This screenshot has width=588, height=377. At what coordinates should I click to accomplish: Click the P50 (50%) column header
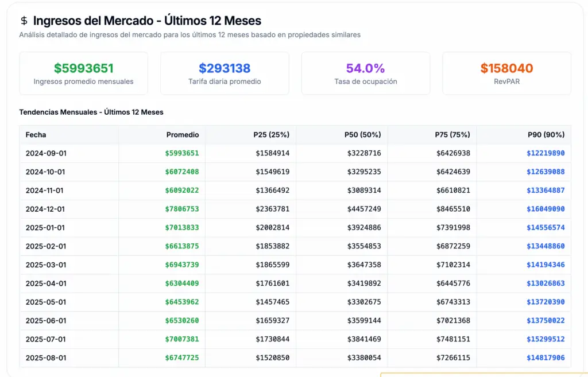pos(362,135)
